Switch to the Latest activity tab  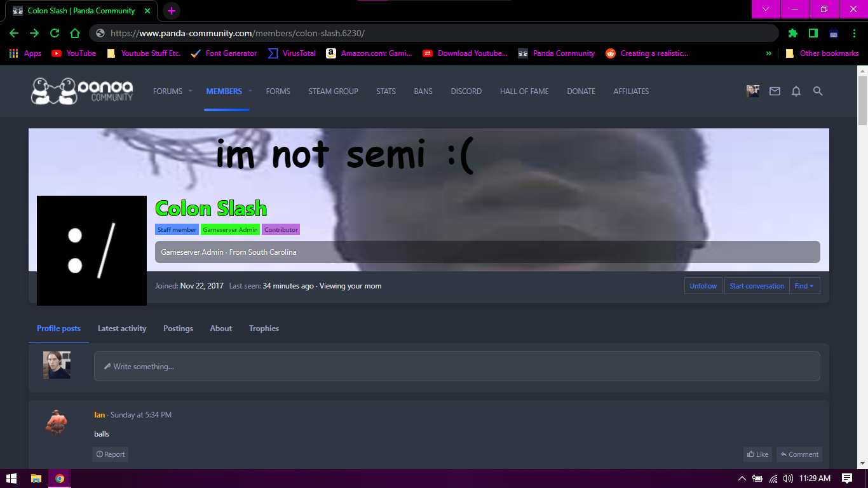point(122,328)
